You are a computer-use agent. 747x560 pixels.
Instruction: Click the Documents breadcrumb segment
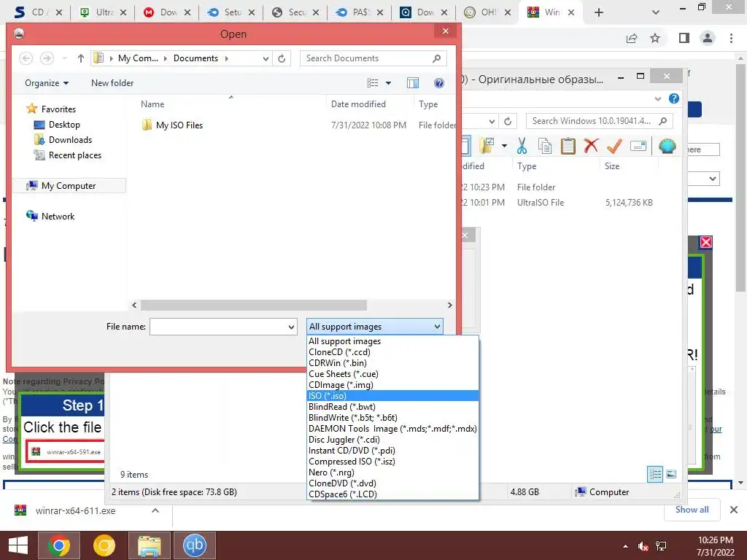196,58
